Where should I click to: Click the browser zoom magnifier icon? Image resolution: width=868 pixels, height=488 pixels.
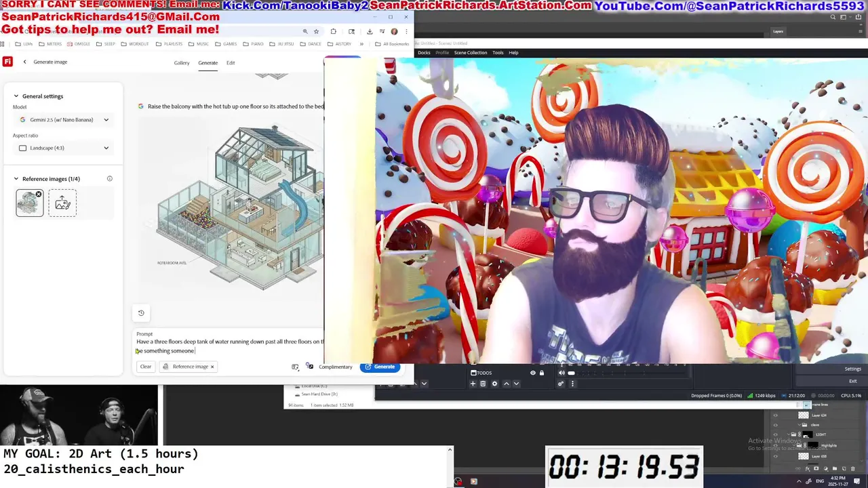pyautogui.click(x=305, y=31)
